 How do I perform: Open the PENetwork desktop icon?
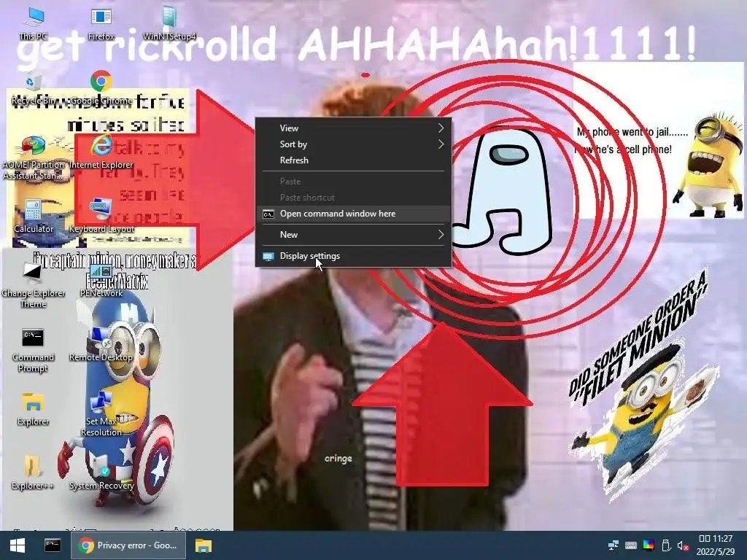pos(101,281)
